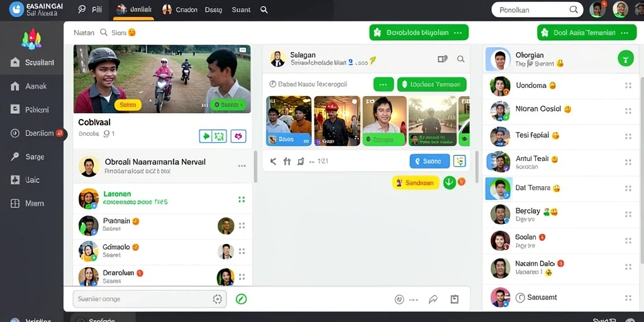Open the smiling man portrait thumbnail
Viewport: 644px width, 322px height.
pos(384,121)
